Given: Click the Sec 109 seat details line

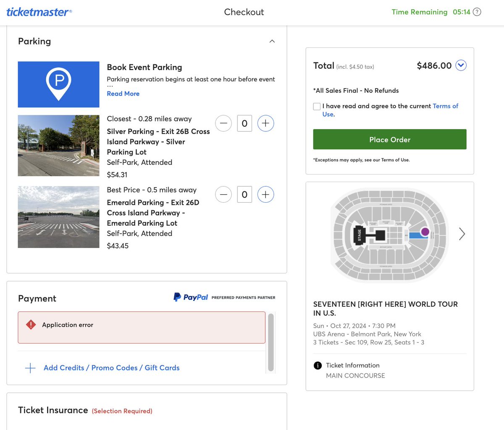Looking at the screenshot, I should [369, 342].
